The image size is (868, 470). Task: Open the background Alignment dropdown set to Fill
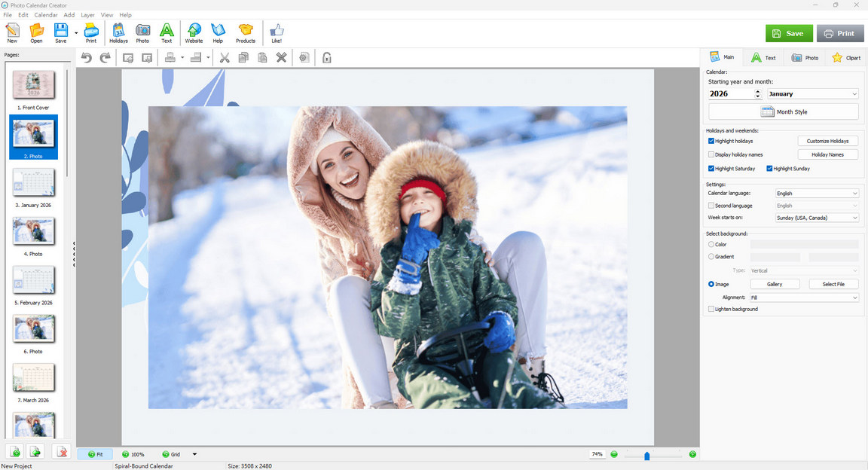point(803,298)
